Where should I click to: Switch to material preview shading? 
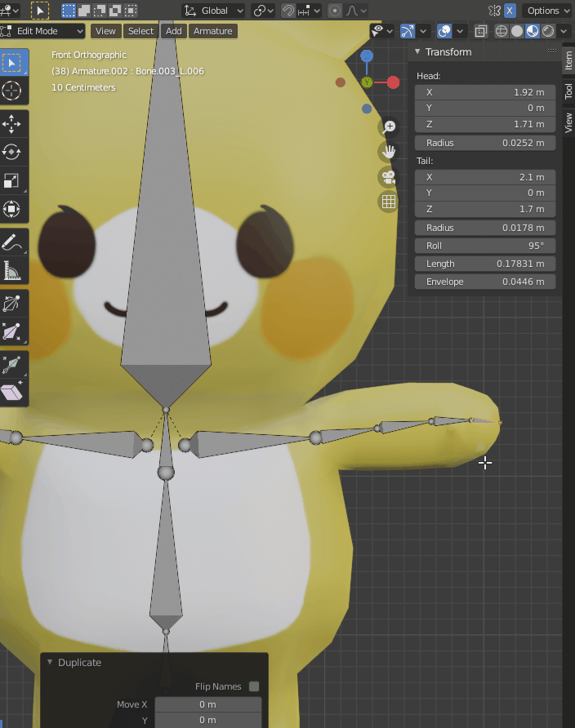click(533, 31)
